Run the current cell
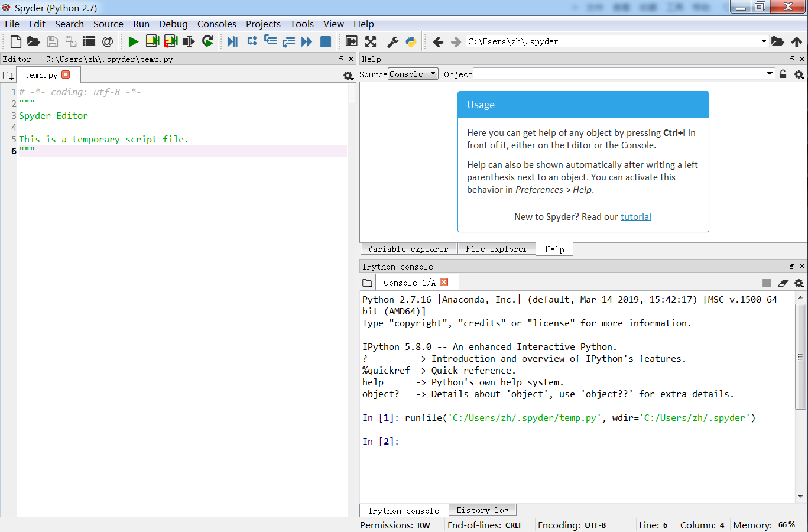Screen dimensions: 808x532 (152, 41)
